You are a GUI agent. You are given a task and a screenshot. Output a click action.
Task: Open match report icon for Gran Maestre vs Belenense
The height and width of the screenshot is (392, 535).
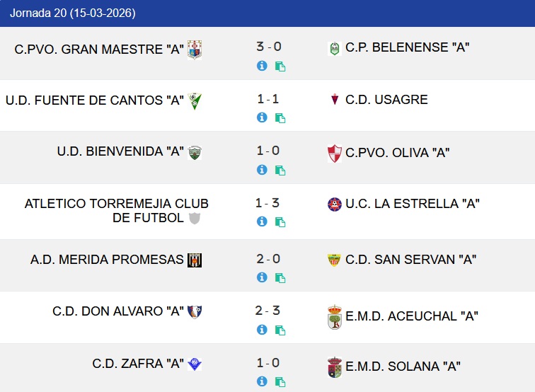[x=280, y=67]
